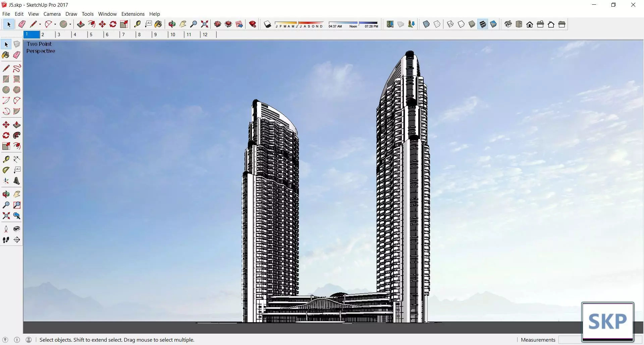Toggle Back Edges style

point(437,24)
